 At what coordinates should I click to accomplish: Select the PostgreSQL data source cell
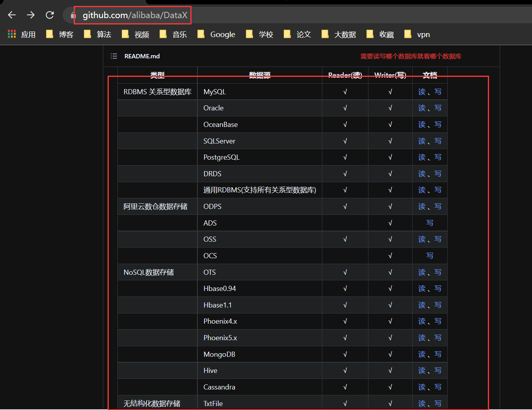(260, 157)
